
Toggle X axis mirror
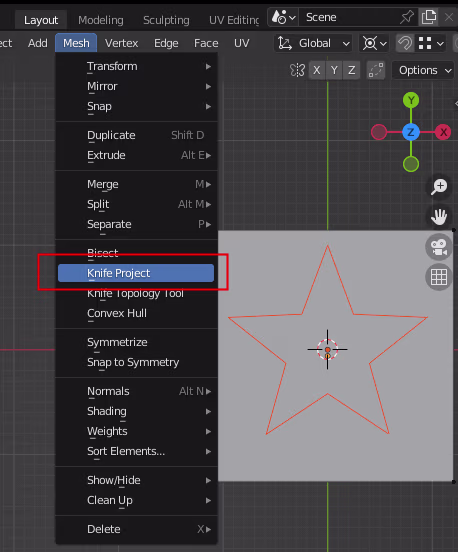click(x=316, y=70)
